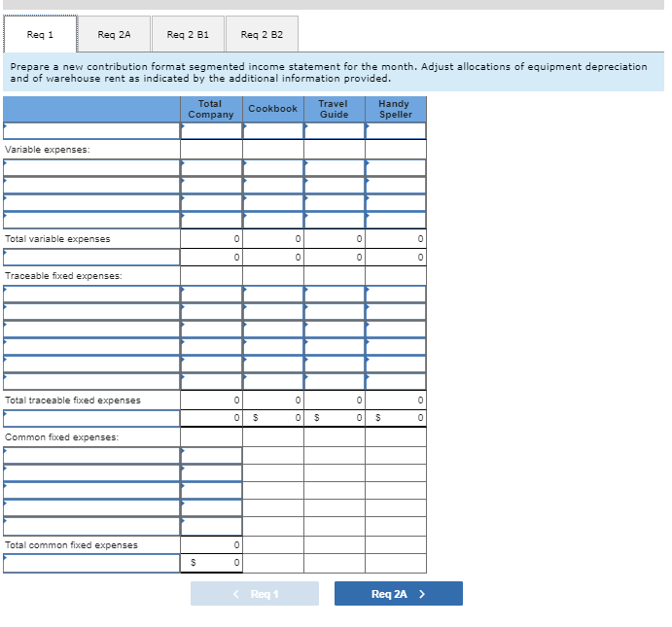This screenshot has height=627, width=672.
Task: Open label dropdown below Total common fixed expenses
Action: click(91, 563)
